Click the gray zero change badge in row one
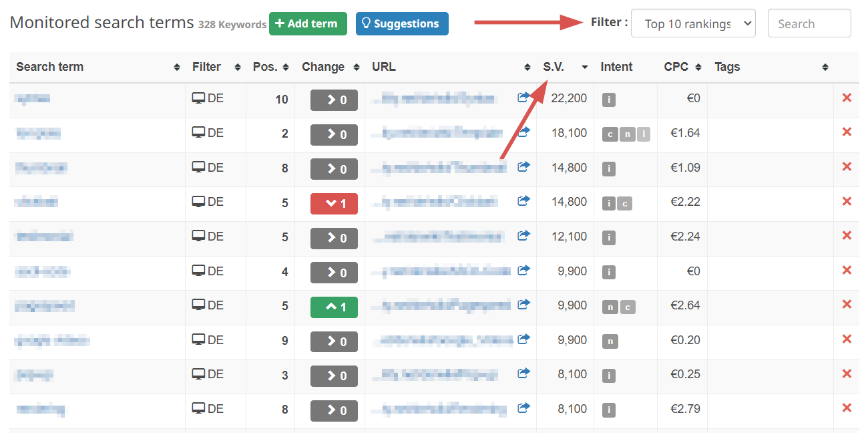This screenshot has height=433, width=868. pyautogui.click(x=334, y=100)
